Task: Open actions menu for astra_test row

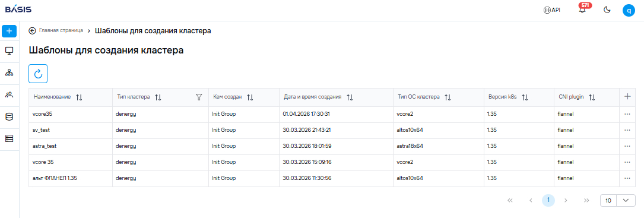Action: pos(627,146)
